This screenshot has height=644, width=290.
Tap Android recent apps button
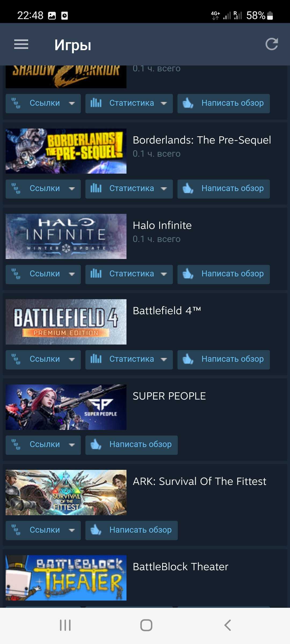tap(65, 625)
